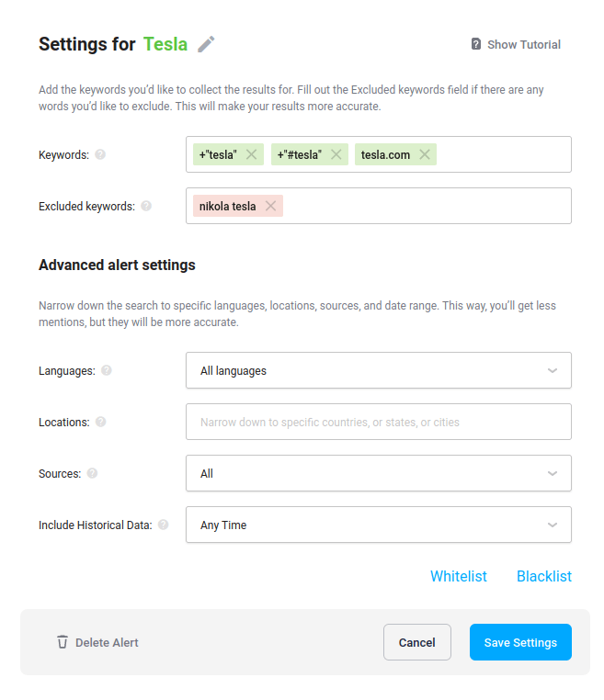The image size is (604, 700).
Task: Click Show Tutorial
Action: (x=516, y=44)
